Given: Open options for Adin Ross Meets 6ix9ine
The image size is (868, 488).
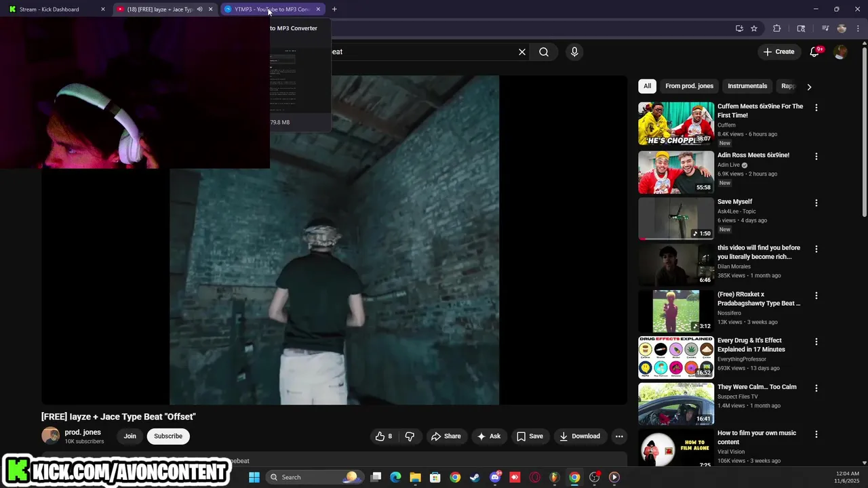Looking at the screenshot, I should point(816,157).
